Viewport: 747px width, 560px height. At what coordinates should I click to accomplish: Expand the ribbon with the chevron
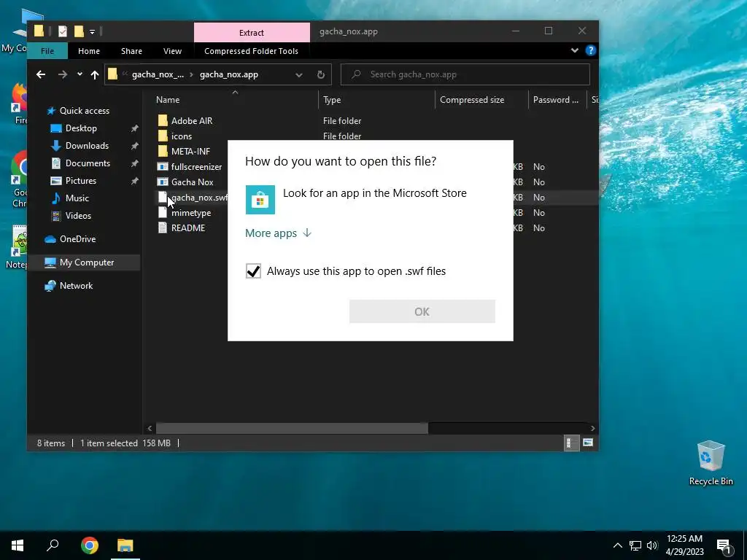(575, 50)
